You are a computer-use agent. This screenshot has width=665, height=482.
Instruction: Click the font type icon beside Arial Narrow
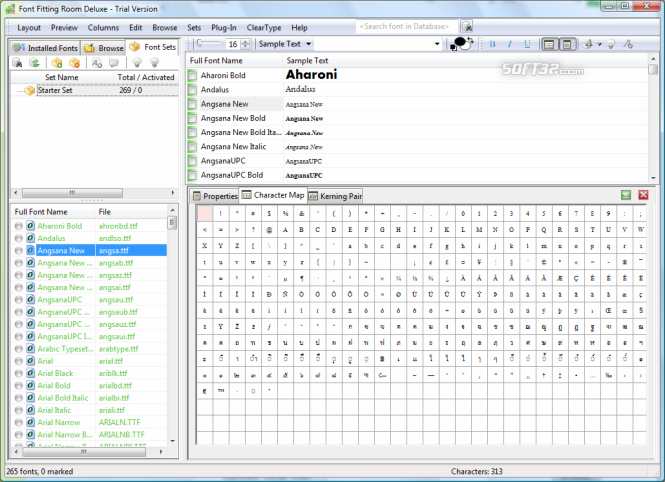click(x=31, y=422)
